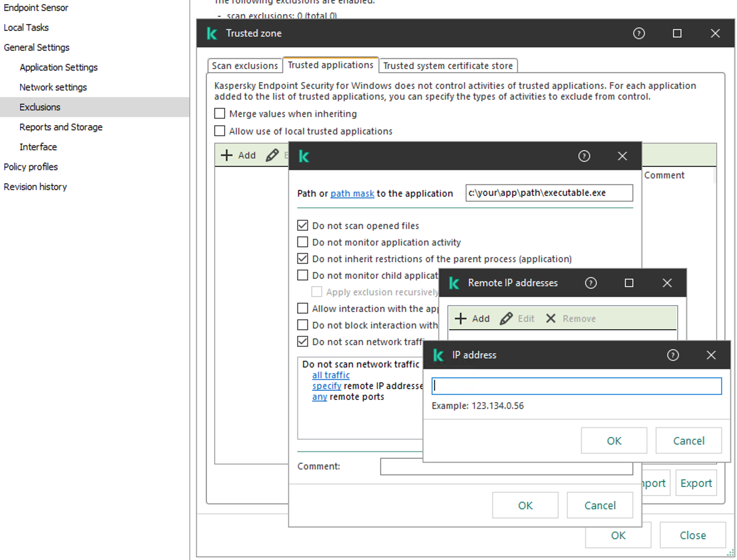Click into the IP address input field
Screen dimensions: 737x560
[x=576, y=386]
